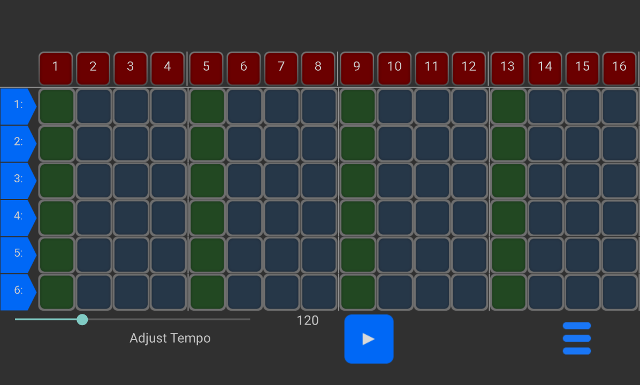This screenshot has width=640, height=385.
Task: Toggle track 6 step 1 pad
Action: (x=56, y=292)
